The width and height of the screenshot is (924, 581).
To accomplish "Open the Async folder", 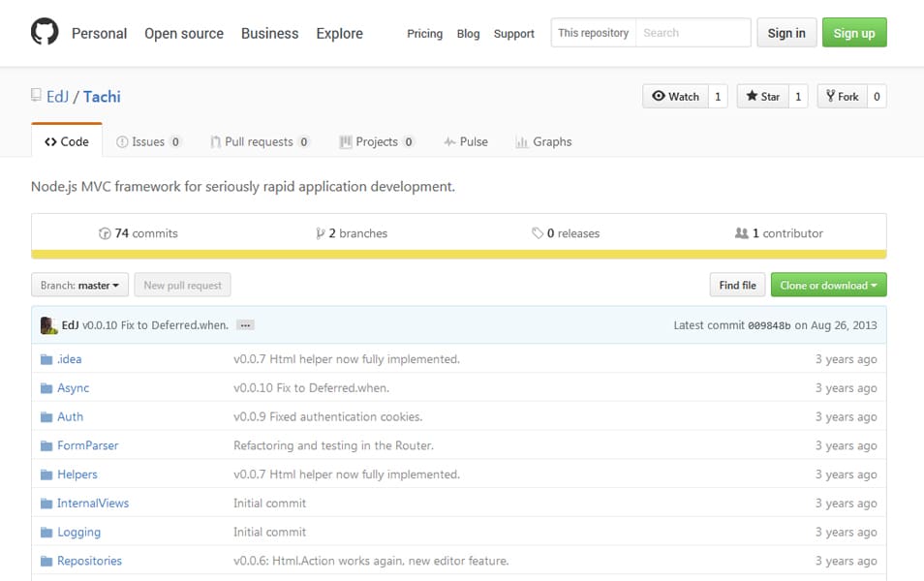I will [x=73, y=388].
